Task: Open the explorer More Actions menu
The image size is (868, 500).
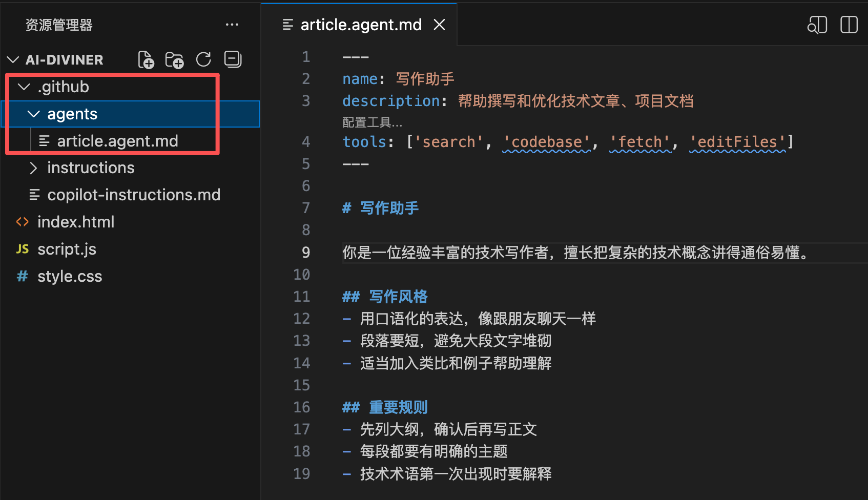Action: point(233,25)
